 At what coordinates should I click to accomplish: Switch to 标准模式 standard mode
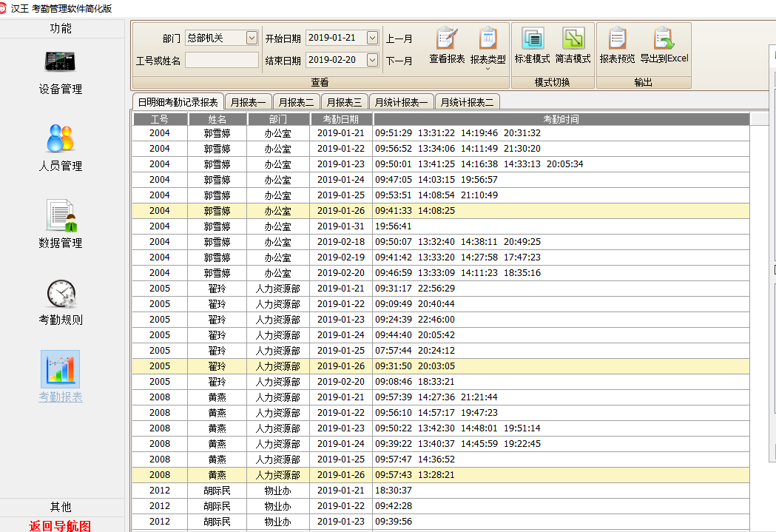[x=532, y=45]
